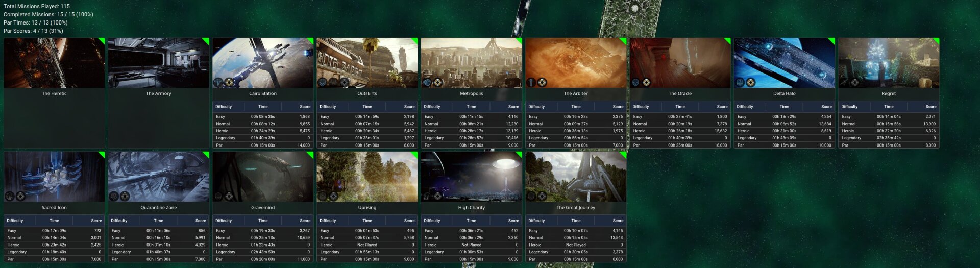The image size is (980, 268).
Task: Open The Armory mission thumbnail
Action: (x=158, y=62)
